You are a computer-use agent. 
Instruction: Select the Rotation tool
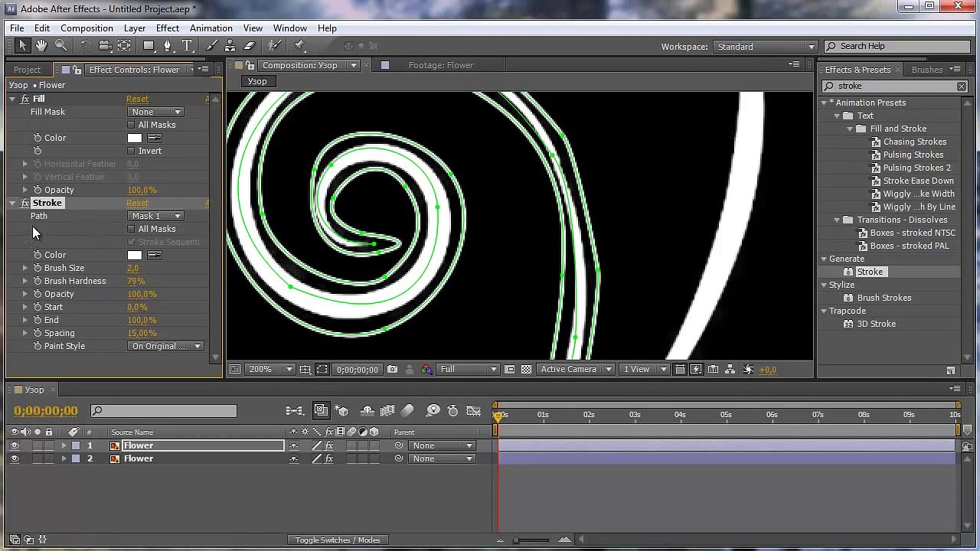pos(85,46)
